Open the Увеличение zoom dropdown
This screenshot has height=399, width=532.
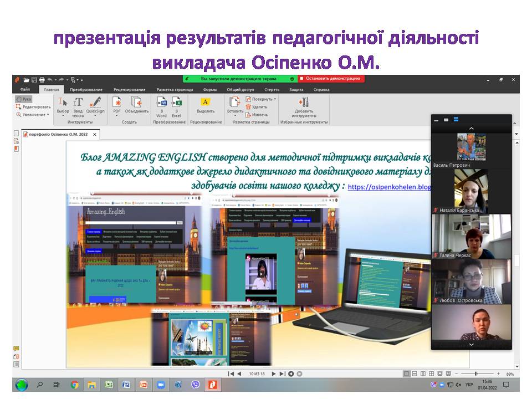coord(33,115)
